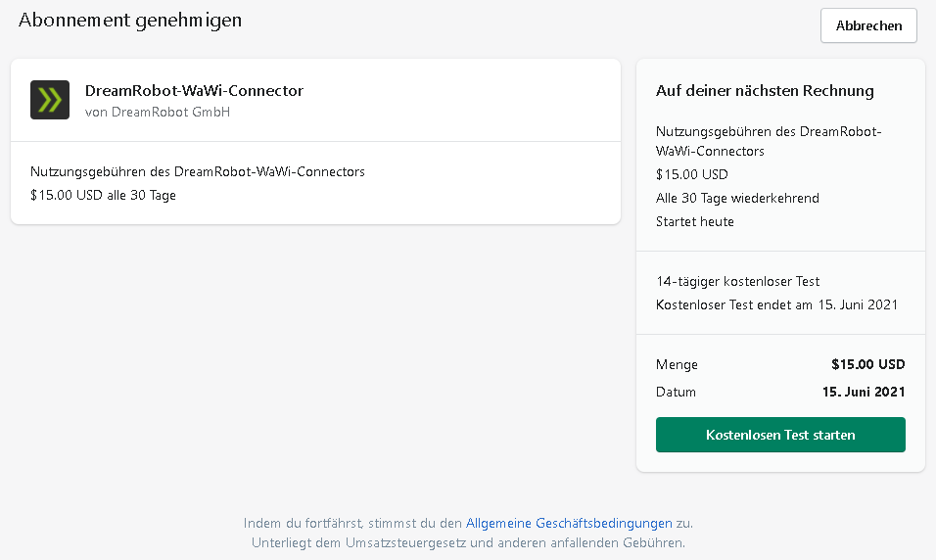Screen dimensions: 936x560
Task: Click Nutzungsgebühren description in the left card
Action: [198, 172]
